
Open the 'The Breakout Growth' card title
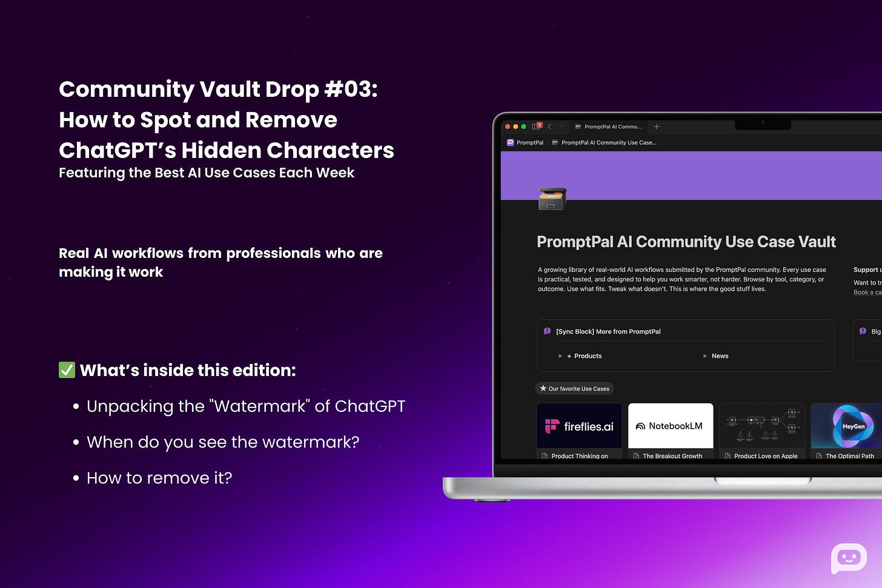tap(672, 456)
